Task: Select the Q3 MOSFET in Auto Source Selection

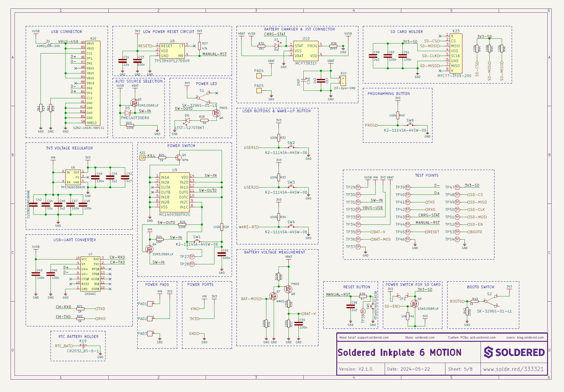Action: (x=134, y=102)
